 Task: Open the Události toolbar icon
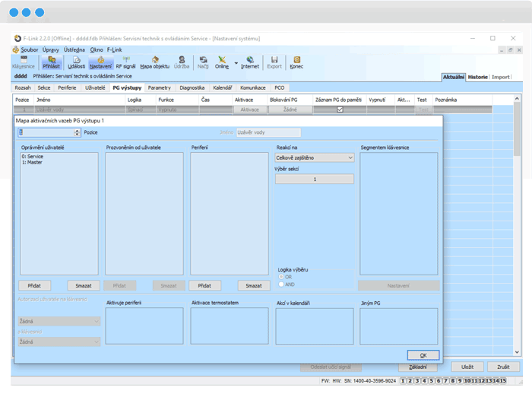coord(77,62)
